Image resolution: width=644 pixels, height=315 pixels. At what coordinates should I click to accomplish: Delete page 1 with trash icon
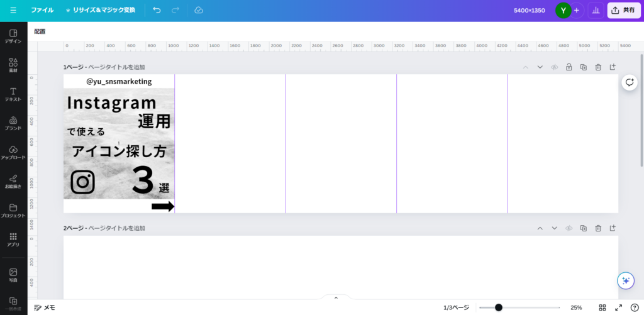point(599,67)
